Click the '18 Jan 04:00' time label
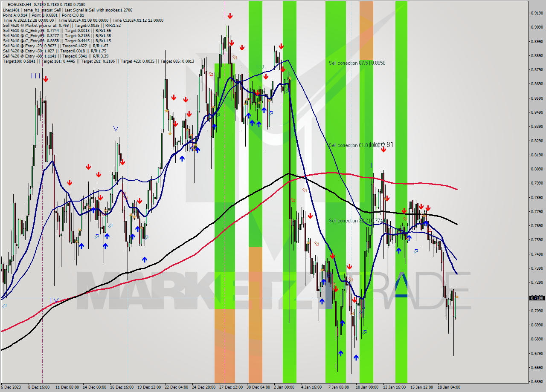This screenshot has height=392, width=546. point(449,387)
